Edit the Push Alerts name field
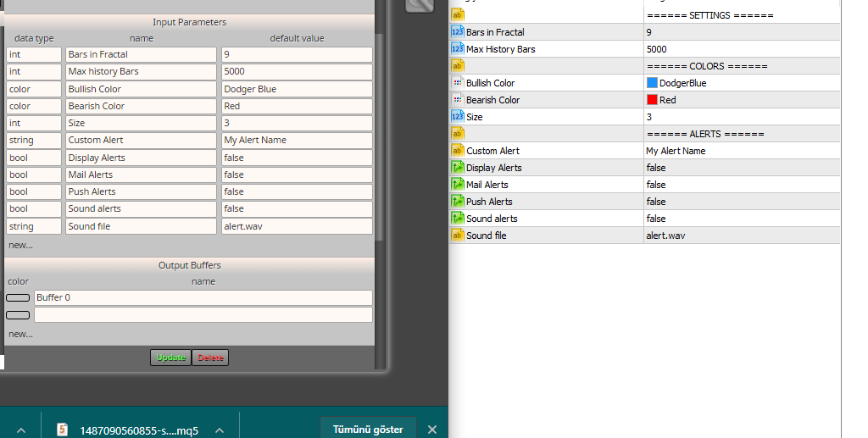Viewport: 868px width, 438px height. pos(142,191)
